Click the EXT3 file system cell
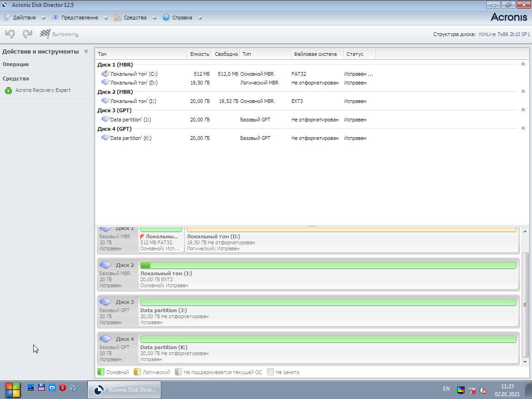 (x=297, y=101)
